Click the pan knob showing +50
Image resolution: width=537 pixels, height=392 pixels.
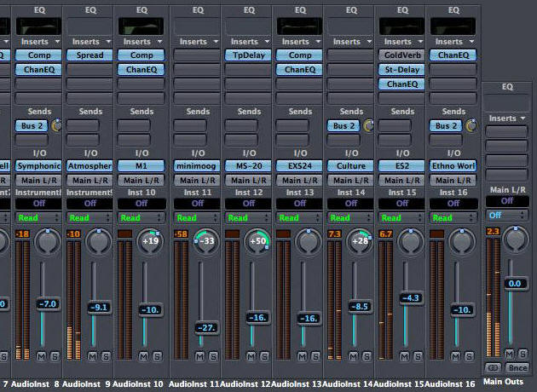coord(257,241)
